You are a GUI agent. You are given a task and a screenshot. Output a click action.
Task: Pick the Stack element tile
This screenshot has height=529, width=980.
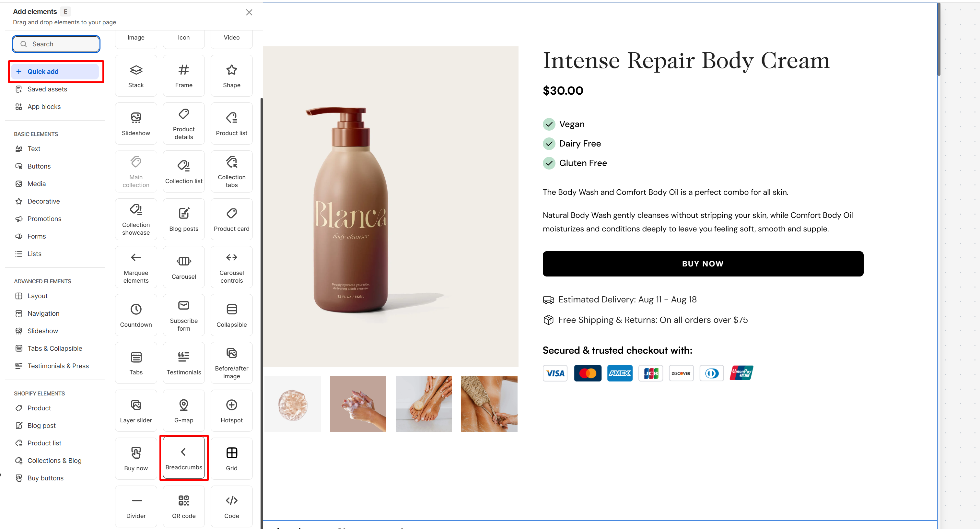(136, 76)
